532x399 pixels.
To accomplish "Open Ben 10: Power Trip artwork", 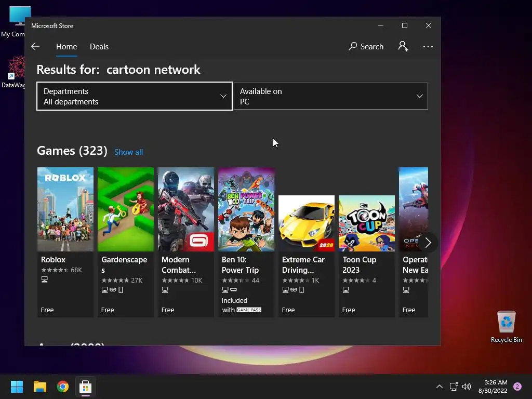I will tap(246, 209).
